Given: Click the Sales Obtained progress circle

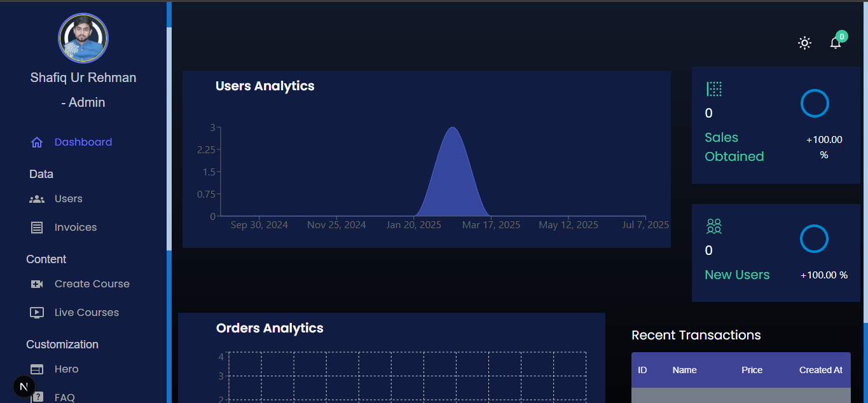Looking at the screenshot, I should [x=815, y=104].
